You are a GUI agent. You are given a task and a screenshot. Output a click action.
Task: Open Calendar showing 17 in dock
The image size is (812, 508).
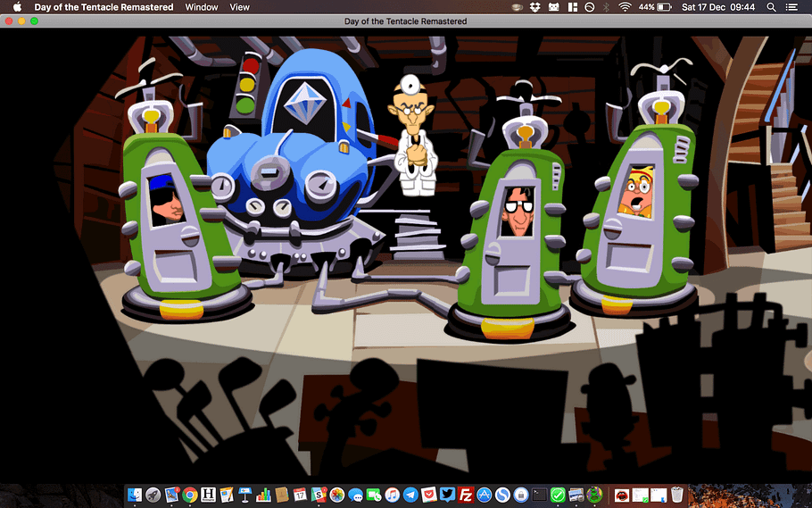point(300,495)
